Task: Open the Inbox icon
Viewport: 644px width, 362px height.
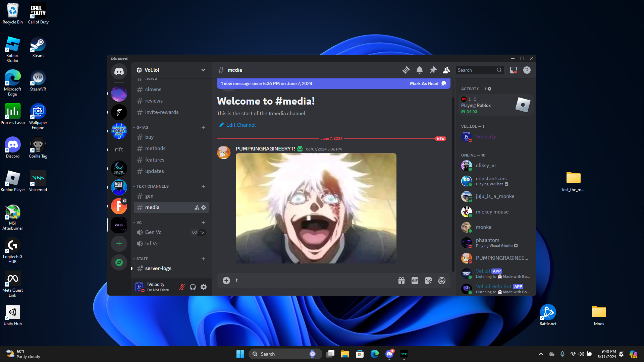Action: 513,70
